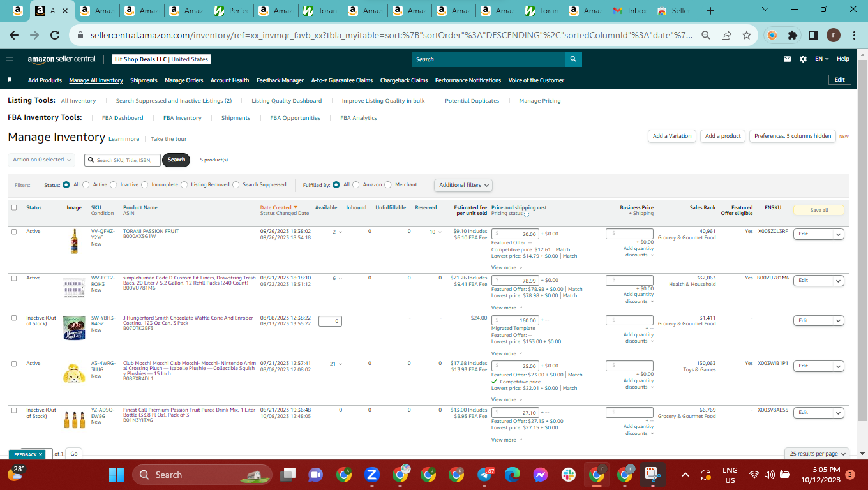This screenshot has height=490, width=868.
Task: Click the zoom magnifier icon in the address bar
Action: pos(706,35)
